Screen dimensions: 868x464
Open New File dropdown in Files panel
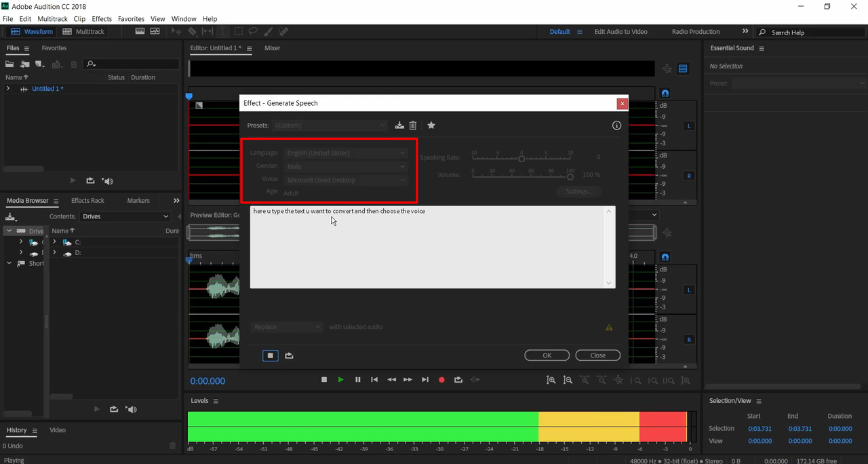click(x=39, y=64)
